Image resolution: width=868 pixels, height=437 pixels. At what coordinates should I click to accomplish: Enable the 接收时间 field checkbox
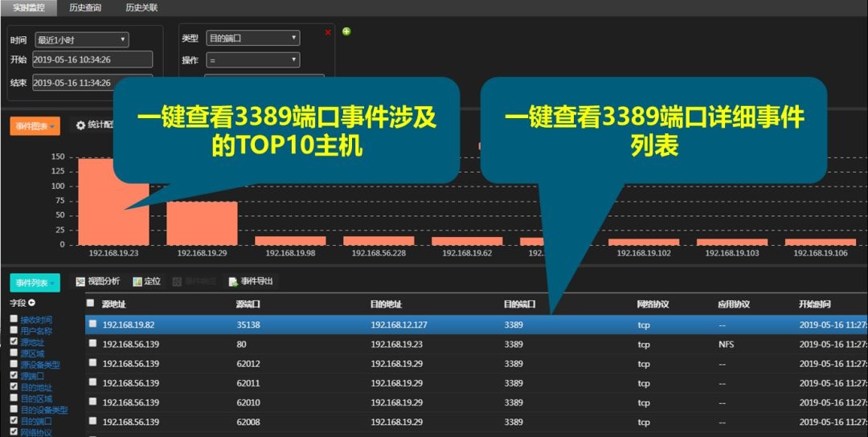[14, 319]
